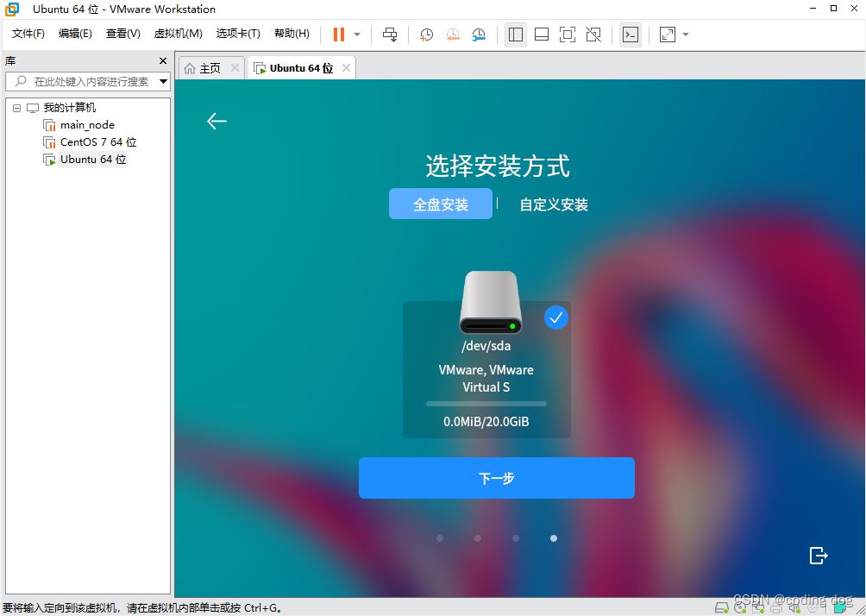866x616 pixels.
Task: Open the Snapshot Manager
Action: [x=480, y=35]
